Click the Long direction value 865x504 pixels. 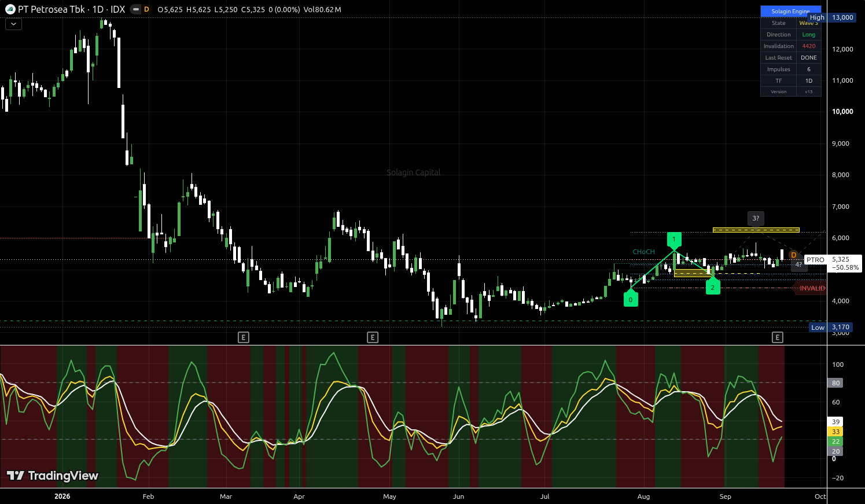[x=809, y=34]
